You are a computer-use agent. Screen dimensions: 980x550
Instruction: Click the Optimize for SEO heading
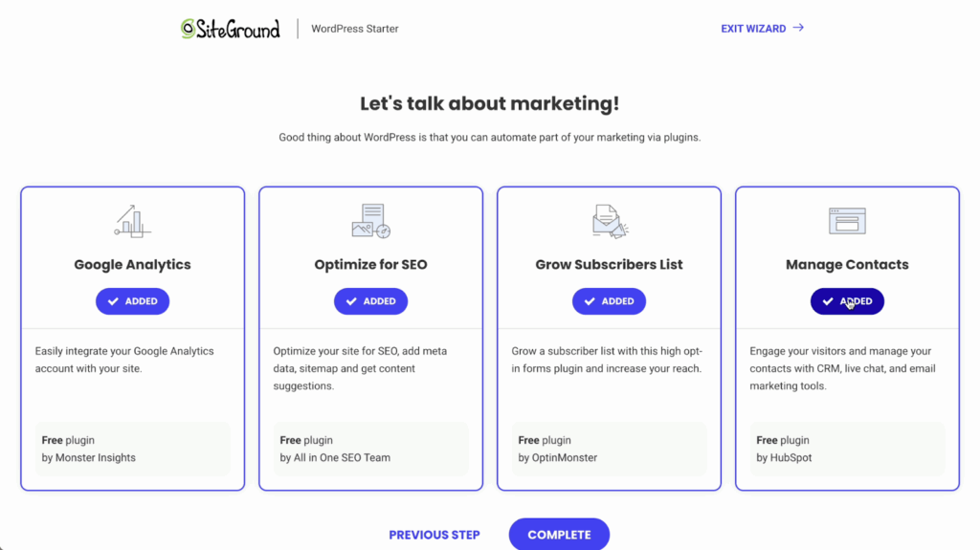tap(370, 265)
